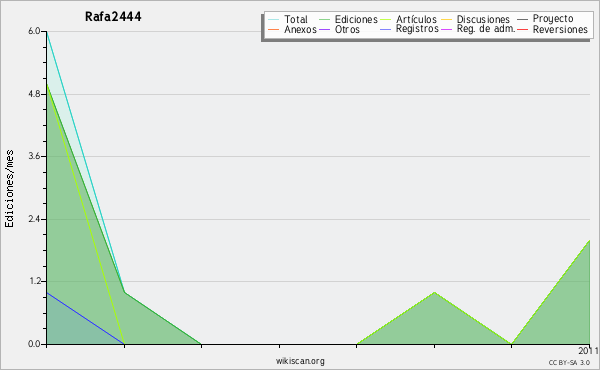This screenshot has width=600, height=370.
Task: Click the Ediciones/mes axis title
Action: point(9,189)
